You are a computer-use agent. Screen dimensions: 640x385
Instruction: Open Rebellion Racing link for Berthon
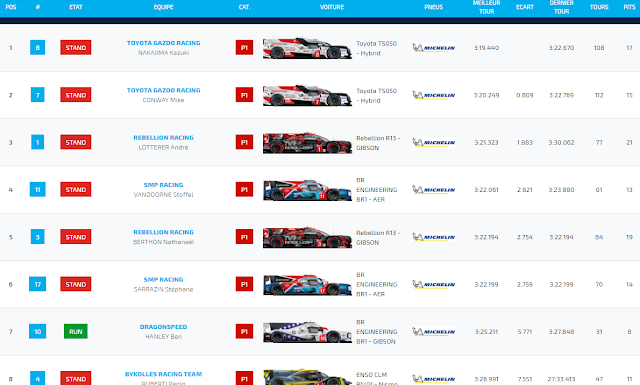click(163, 232)
